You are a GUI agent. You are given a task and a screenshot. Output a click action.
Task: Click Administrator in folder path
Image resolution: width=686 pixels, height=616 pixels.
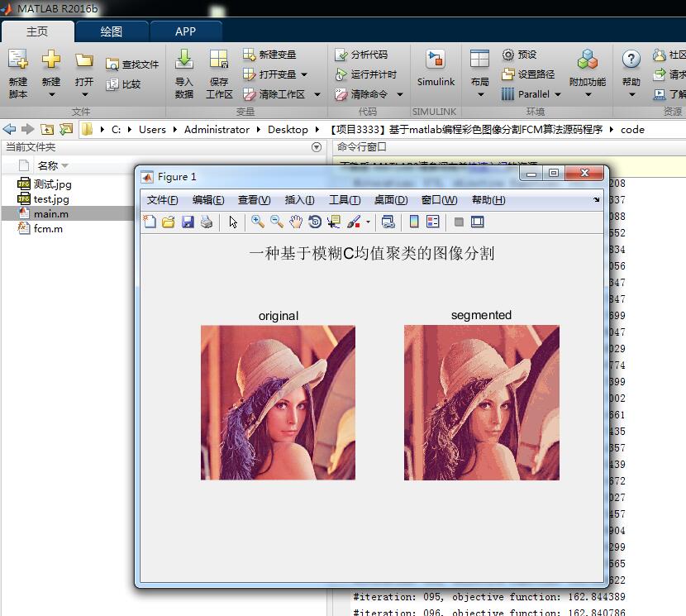pyautogui.click(x=217, y=130)
